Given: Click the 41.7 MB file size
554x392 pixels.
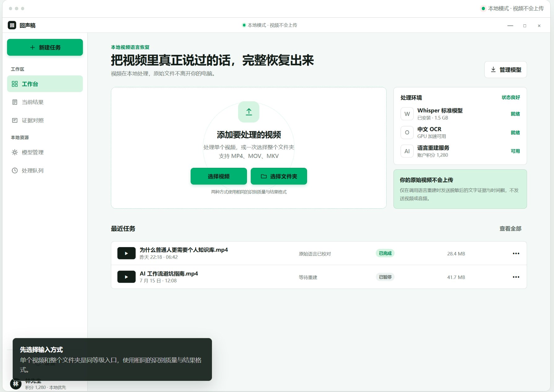Looking at the screenshot, I should tap(456, 277).
